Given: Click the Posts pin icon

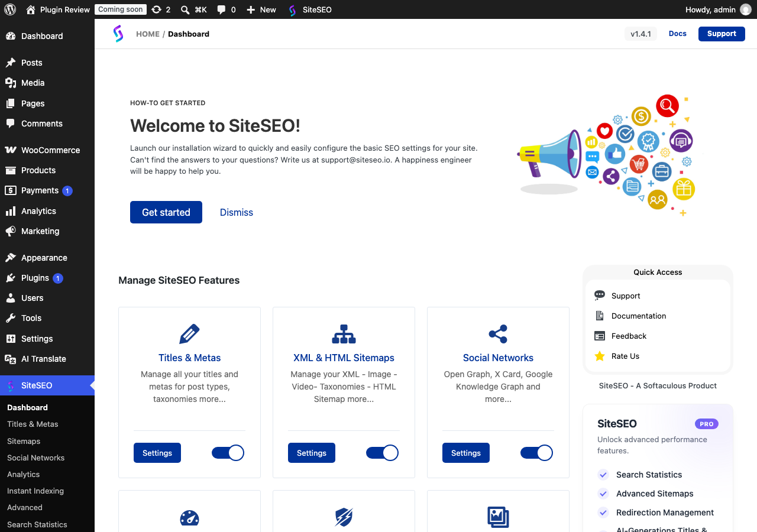Looking at the screenshot, I should coord(11,63).
